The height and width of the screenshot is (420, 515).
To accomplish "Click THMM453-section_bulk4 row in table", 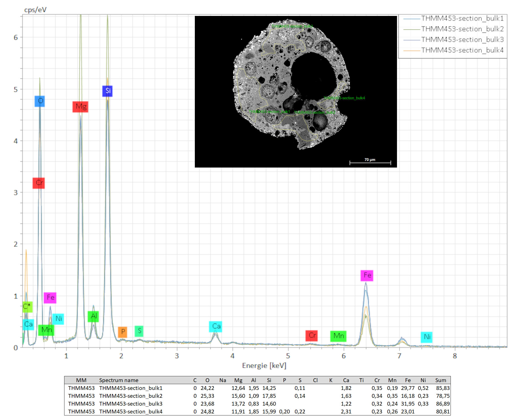I will click(x=131, y=411).
